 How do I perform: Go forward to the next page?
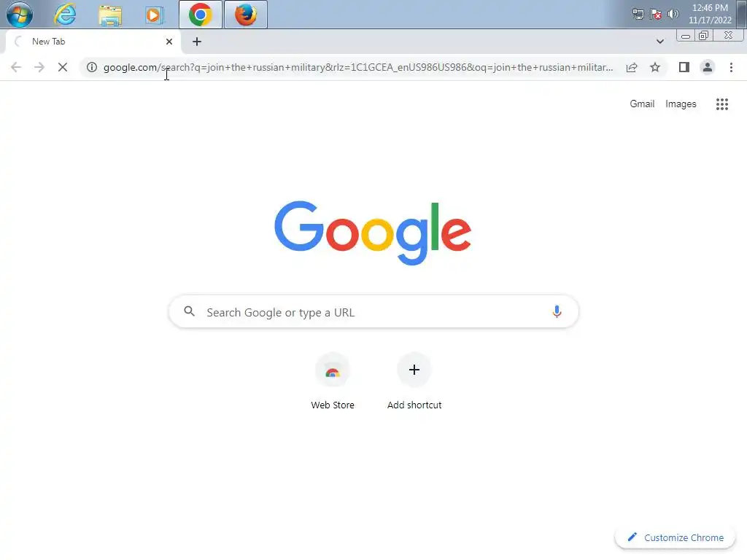[x=39, y=67]
